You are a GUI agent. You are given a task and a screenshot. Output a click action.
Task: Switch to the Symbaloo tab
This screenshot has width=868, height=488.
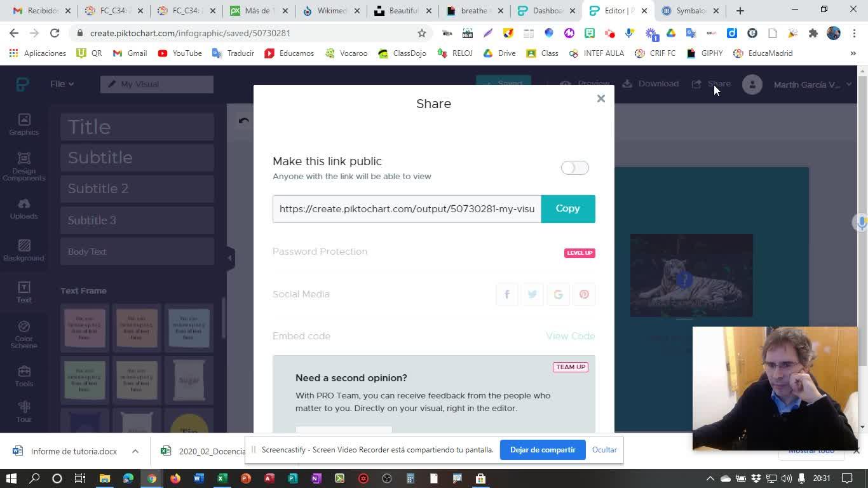coord(691,11)
